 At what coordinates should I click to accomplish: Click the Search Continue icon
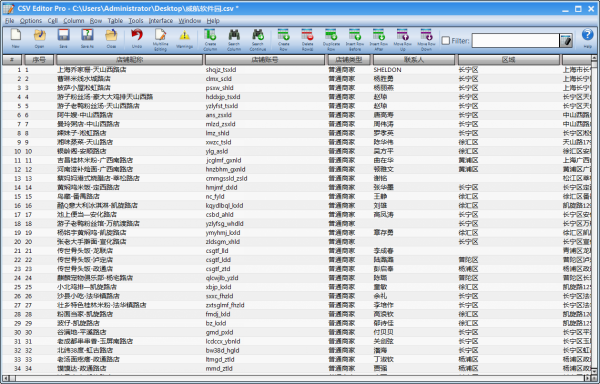tap(258, 39)
